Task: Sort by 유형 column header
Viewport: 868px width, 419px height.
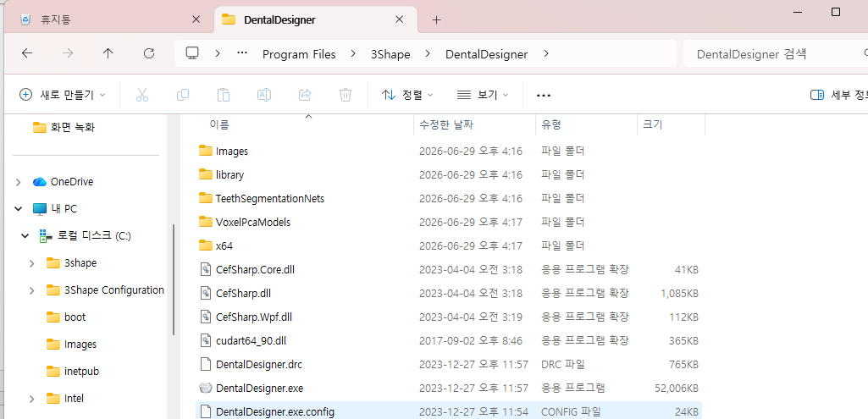Action: point(586,125)
